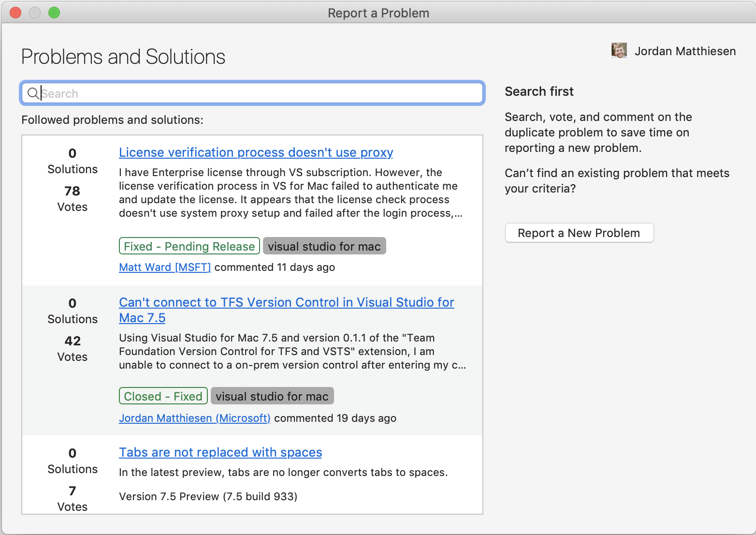
Task: Click the 78 Votes count
Action: coord(73,198)
